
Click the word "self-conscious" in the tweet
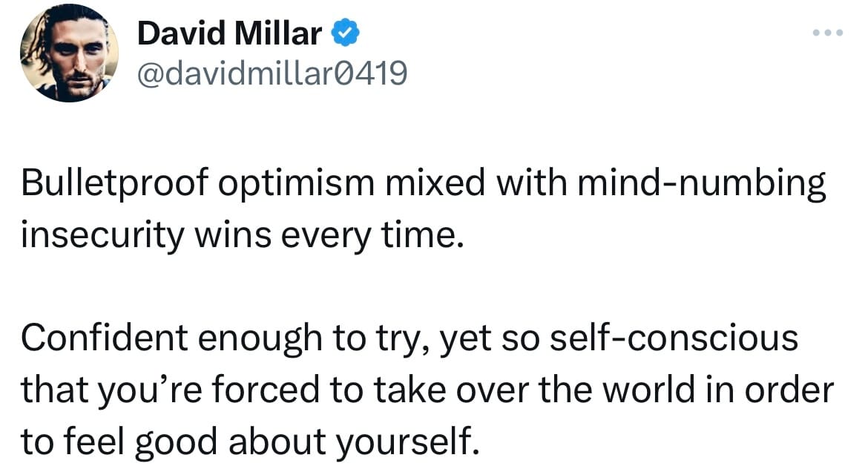pyautogui.click(x=674, y=338)
